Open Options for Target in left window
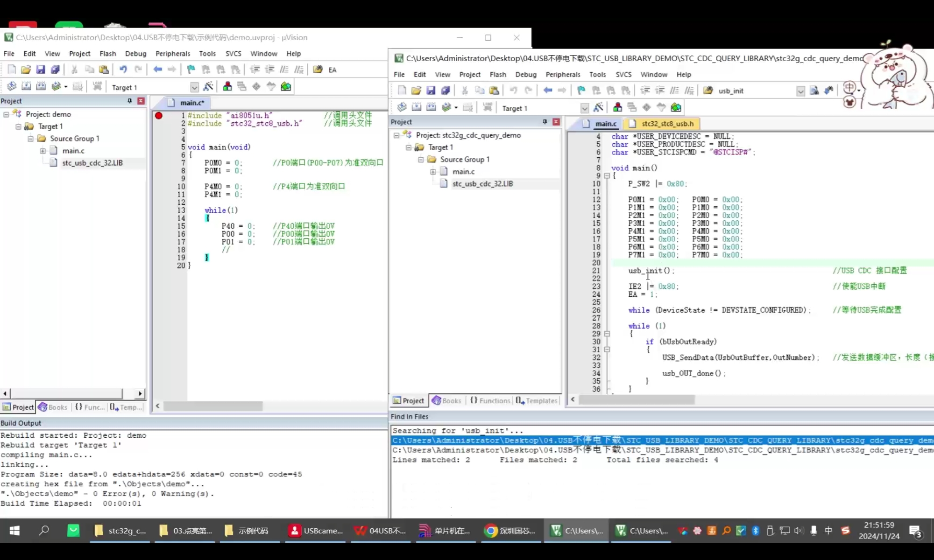 click(x=208, y=86)
